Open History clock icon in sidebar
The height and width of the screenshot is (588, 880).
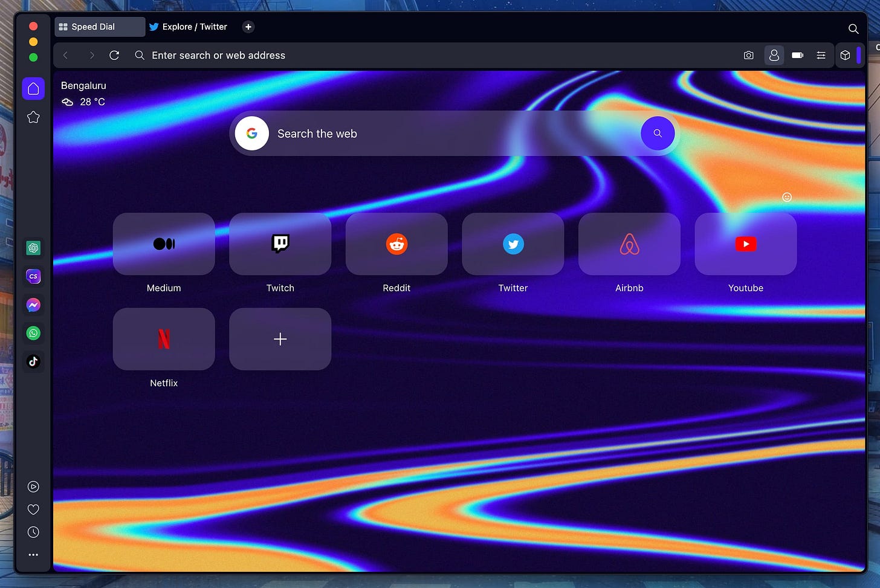[33, 532]
